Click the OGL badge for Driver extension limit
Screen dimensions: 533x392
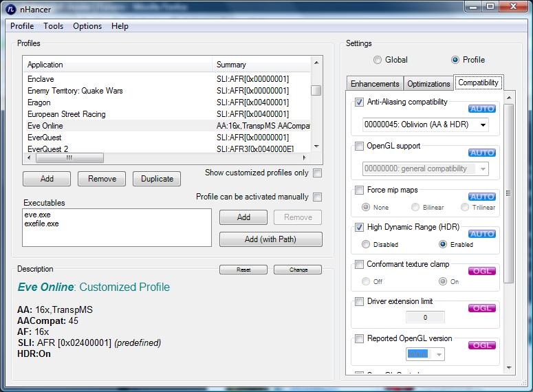tap(482, 308)
